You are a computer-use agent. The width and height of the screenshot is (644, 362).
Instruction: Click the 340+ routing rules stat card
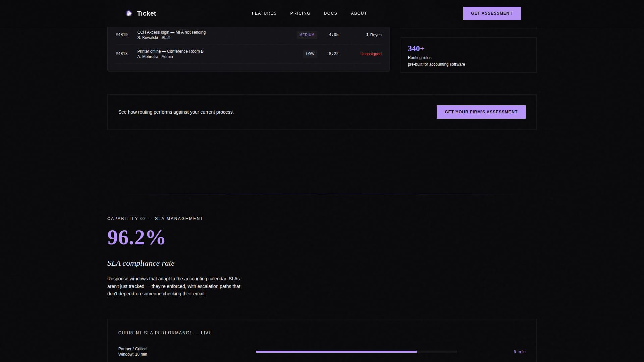coord(468,55)
